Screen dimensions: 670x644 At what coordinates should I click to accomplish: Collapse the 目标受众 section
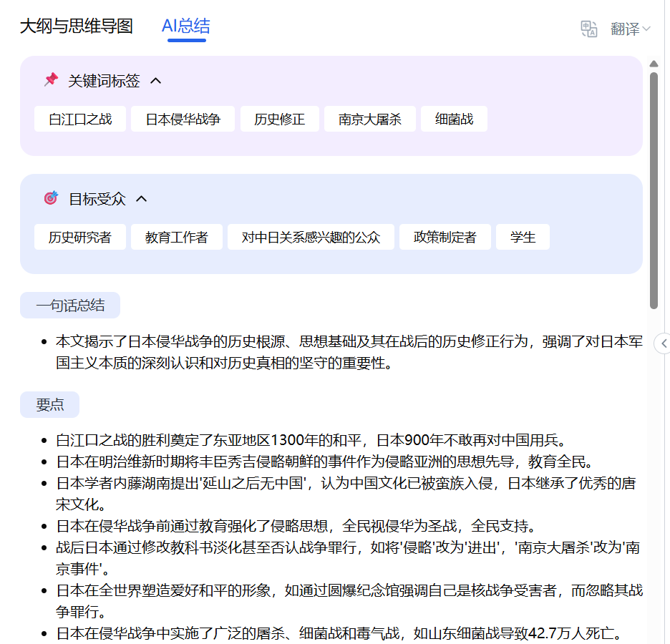pyautogui.click(x=141, y=199)
